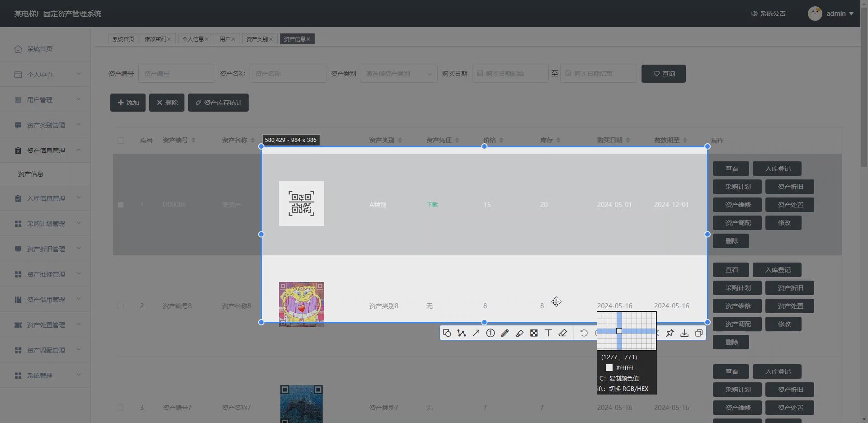Click the admin avatar picture
Image resolution: width=868 pixels, height=423 pixels.
[x=815, y=14]
